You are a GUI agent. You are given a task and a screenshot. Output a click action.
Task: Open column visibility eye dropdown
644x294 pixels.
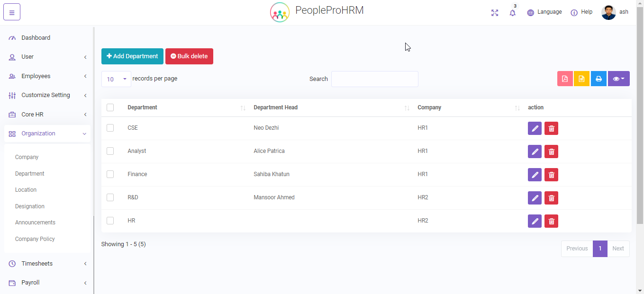pyautogui.click(x=618, y=79)
